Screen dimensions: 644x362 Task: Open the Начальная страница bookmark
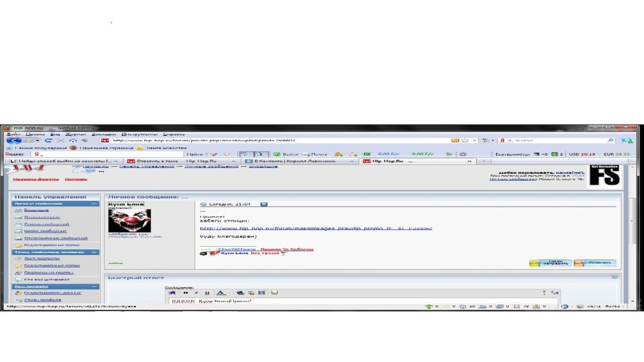tap(102, 148)
